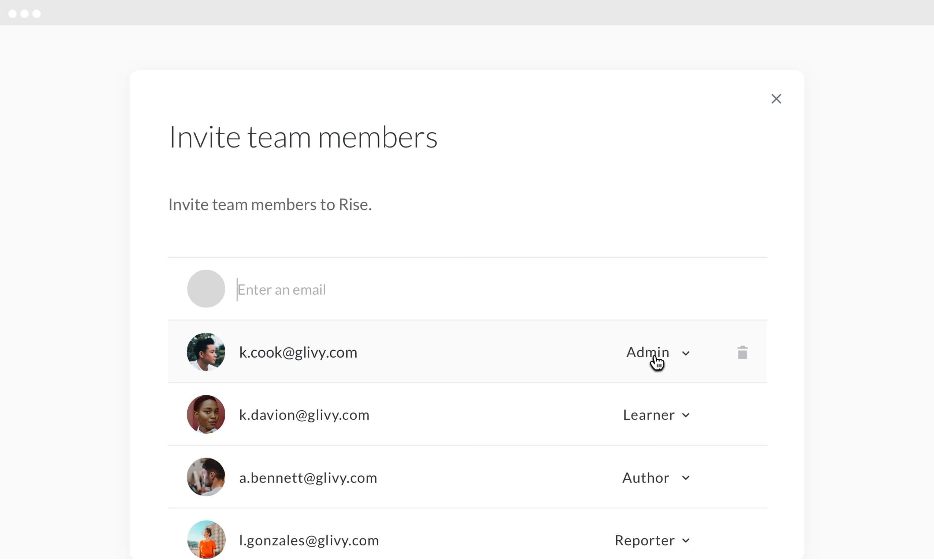Click l.gonzales's profile avatar
Viewport: 934px width, 560px height.
(206, 540)
